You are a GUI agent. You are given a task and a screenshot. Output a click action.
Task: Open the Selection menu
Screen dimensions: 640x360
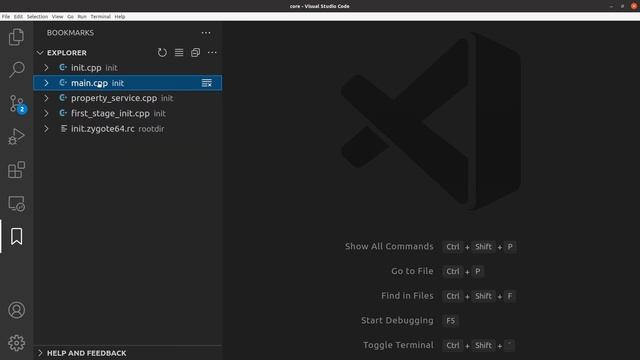(37, 17)
